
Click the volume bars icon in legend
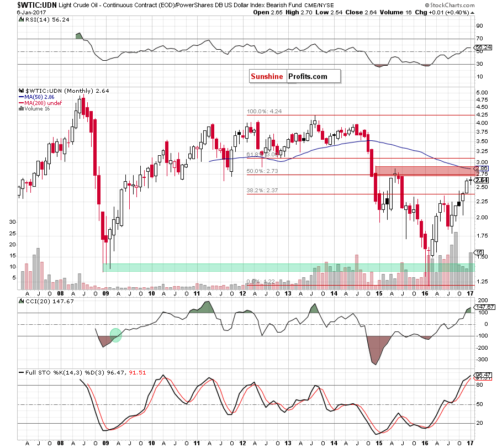pyautogui.click(x=21, y=109)
